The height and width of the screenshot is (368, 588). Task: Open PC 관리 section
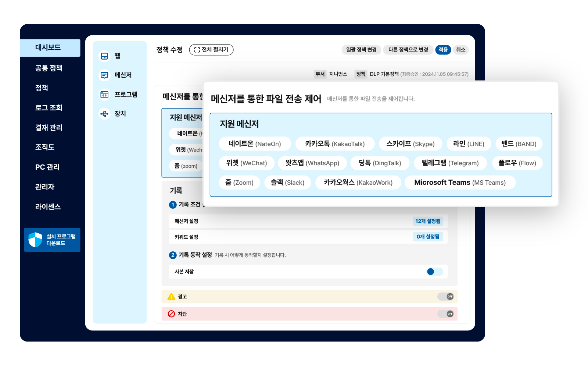pyautogui.click(x=47, y=167)
